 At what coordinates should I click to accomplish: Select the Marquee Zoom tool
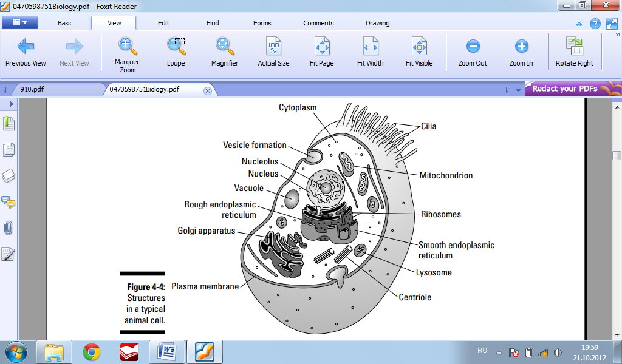pos(128,55)
